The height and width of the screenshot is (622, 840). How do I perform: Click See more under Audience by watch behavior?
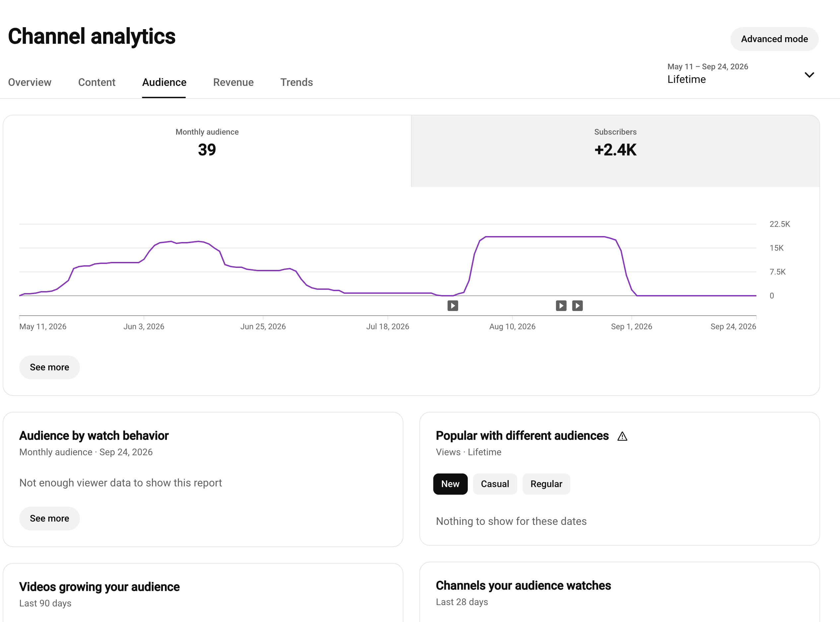tap(49, 519)
